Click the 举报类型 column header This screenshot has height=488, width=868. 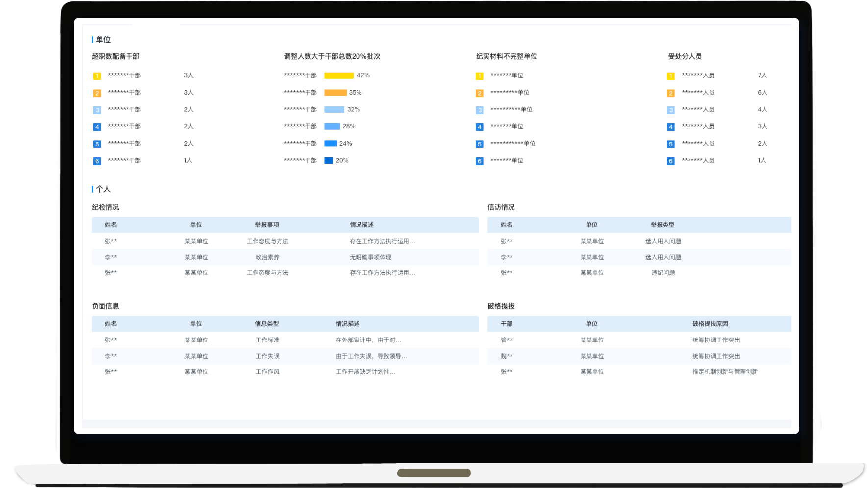point(663,225)
